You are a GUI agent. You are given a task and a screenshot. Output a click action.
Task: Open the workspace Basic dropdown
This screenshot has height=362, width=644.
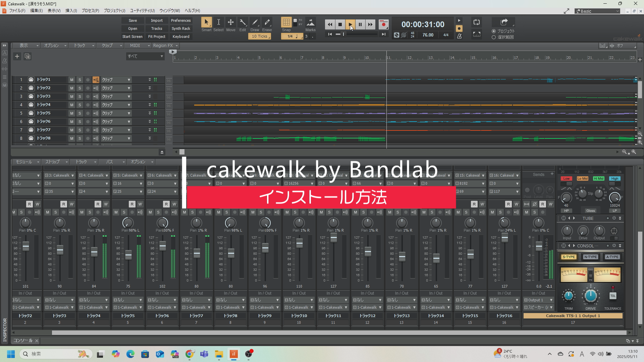tap(597, 11)
